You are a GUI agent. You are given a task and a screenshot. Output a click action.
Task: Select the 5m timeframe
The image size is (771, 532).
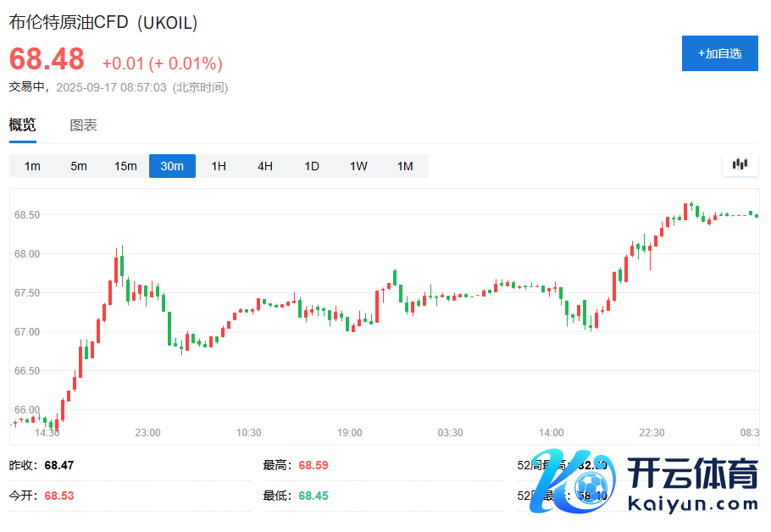coord(79,166)
